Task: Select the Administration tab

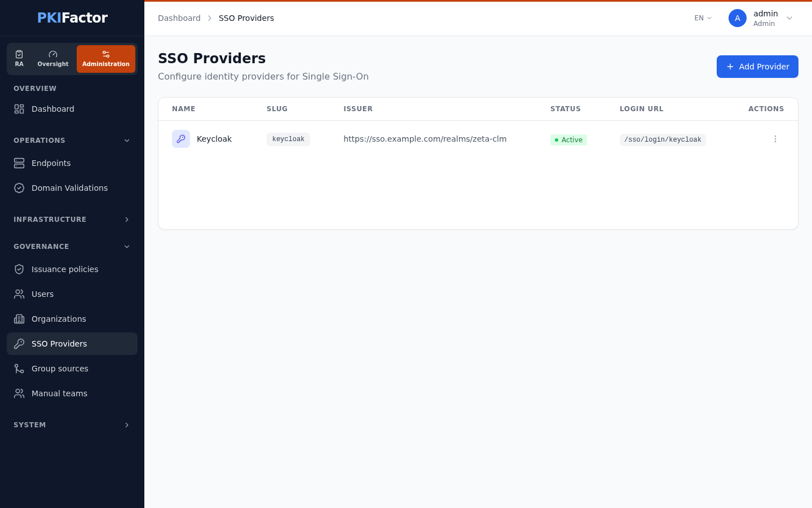Action: click(x=106, y=59)
